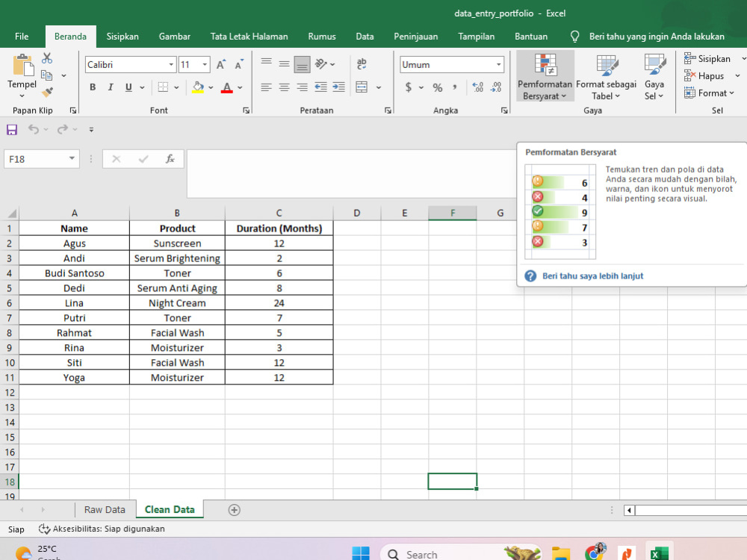
Task: Click the Cut scissors icon
Action: tap(46, 58)
